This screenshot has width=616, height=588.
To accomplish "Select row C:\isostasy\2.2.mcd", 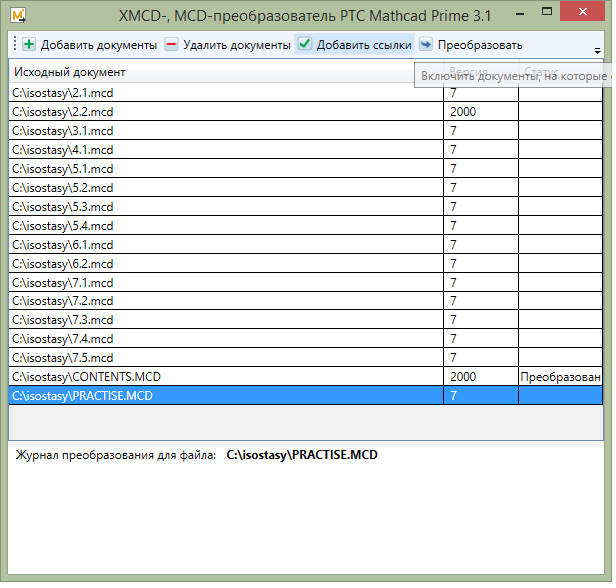I will [305, 112].
